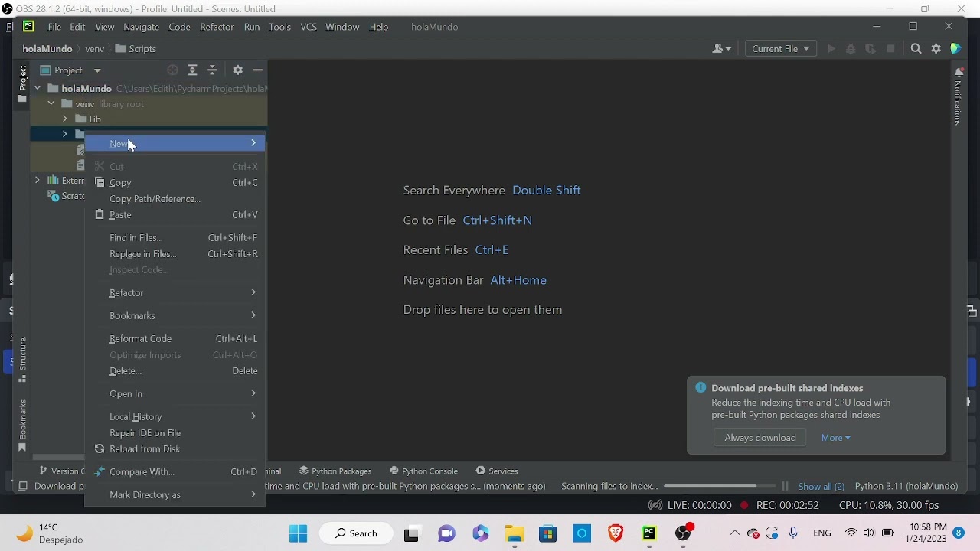Image resolution: width=980 pixels, height=551 pixels.
Task: Choose Find in Files... entry
Action: [x=175, y=238]
